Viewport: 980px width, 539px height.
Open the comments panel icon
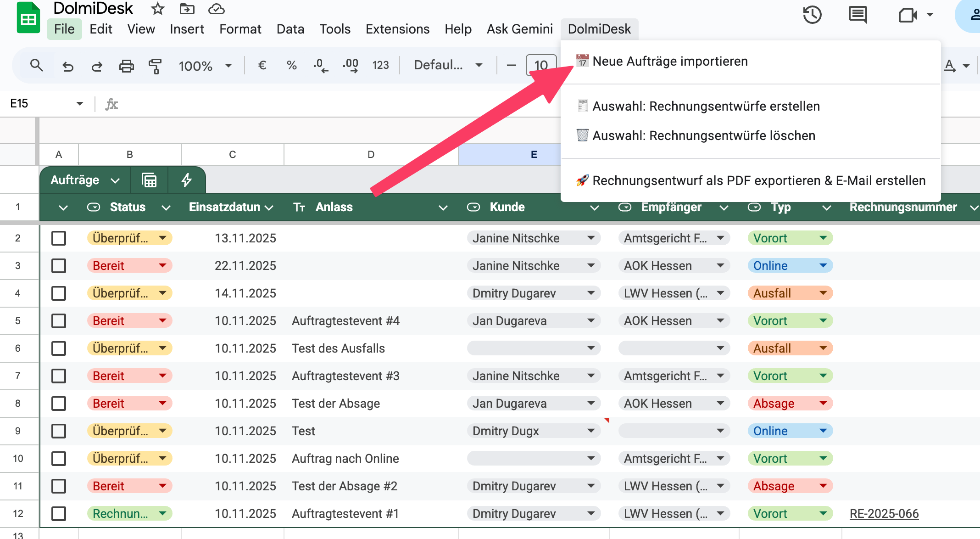857,15
